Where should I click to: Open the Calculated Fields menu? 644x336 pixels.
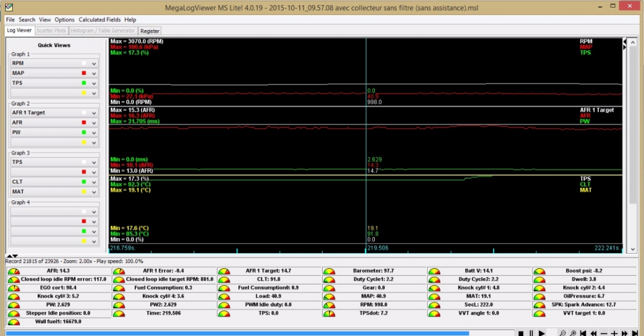[x=99, y=19]
